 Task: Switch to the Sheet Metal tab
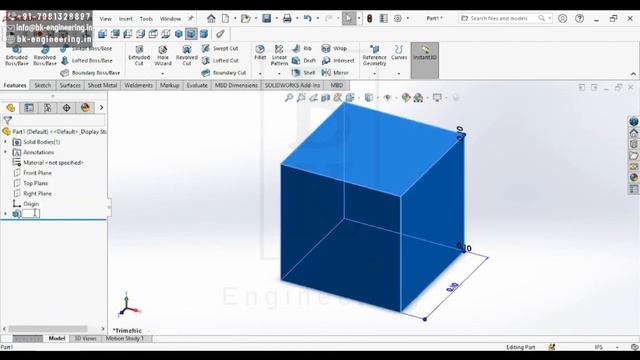102,85
